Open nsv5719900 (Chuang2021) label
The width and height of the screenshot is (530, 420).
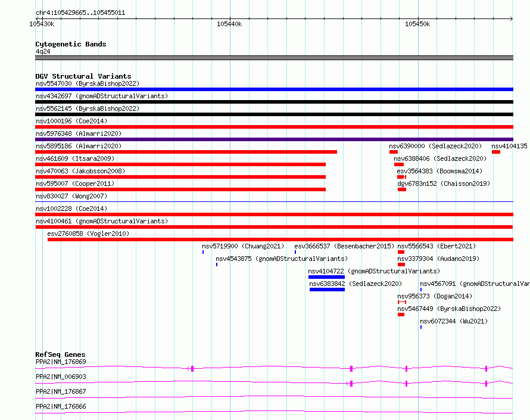pos(243,246)
